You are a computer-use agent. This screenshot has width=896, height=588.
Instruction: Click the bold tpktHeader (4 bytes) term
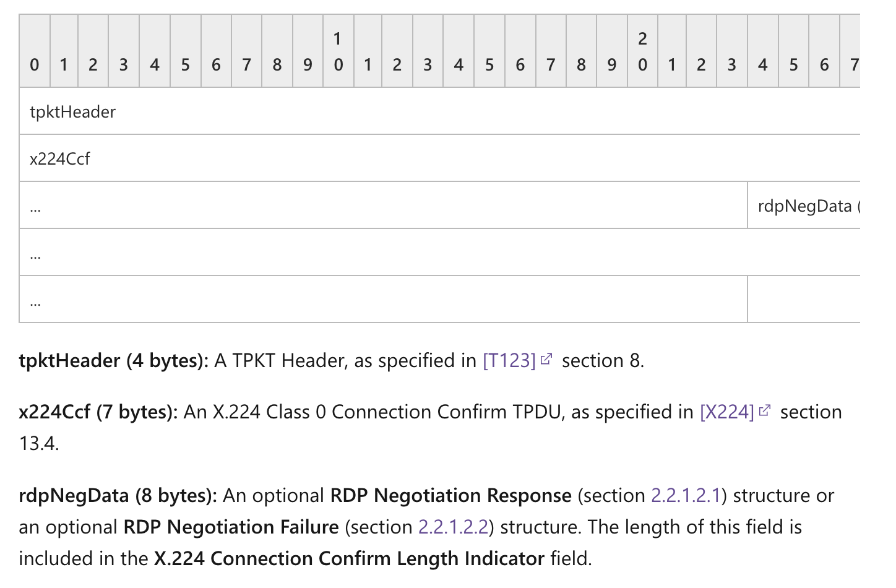114,360
